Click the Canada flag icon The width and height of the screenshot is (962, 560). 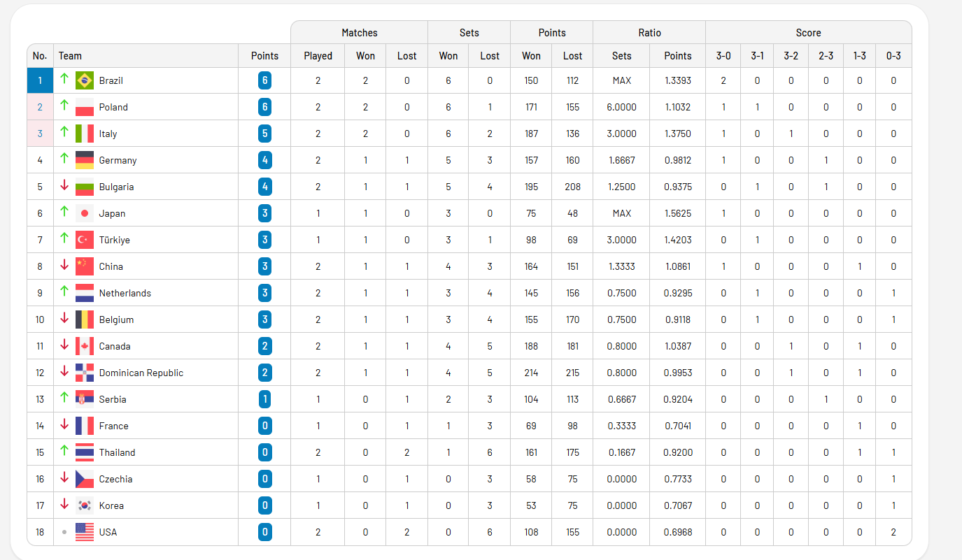point(85,346)
